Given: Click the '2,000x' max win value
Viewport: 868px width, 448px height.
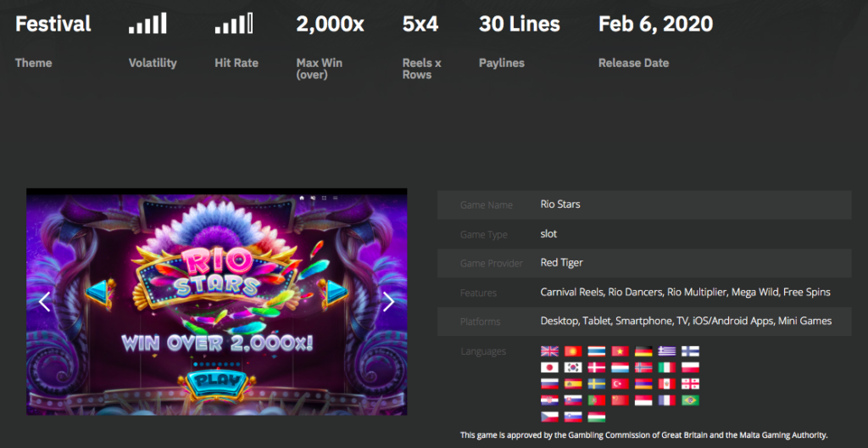Looking at the screenshot, I should pyautogui.click(x=331, y=25).
